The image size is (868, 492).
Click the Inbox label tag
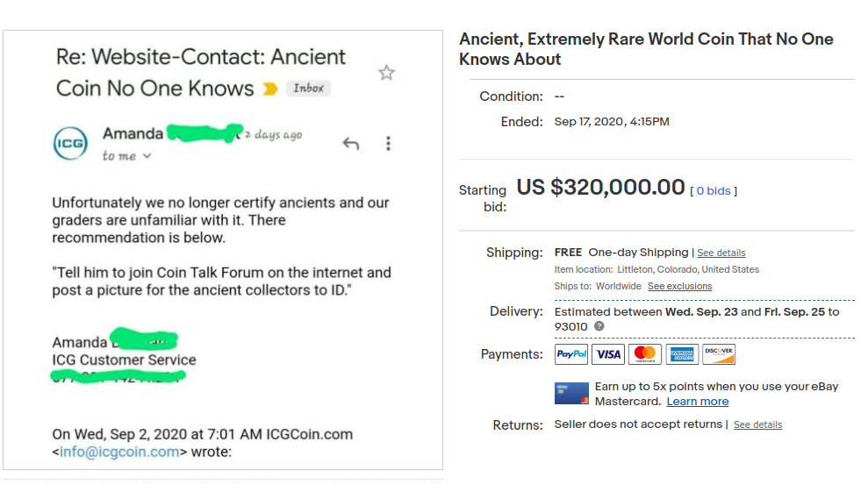click(x=308, y=88)
